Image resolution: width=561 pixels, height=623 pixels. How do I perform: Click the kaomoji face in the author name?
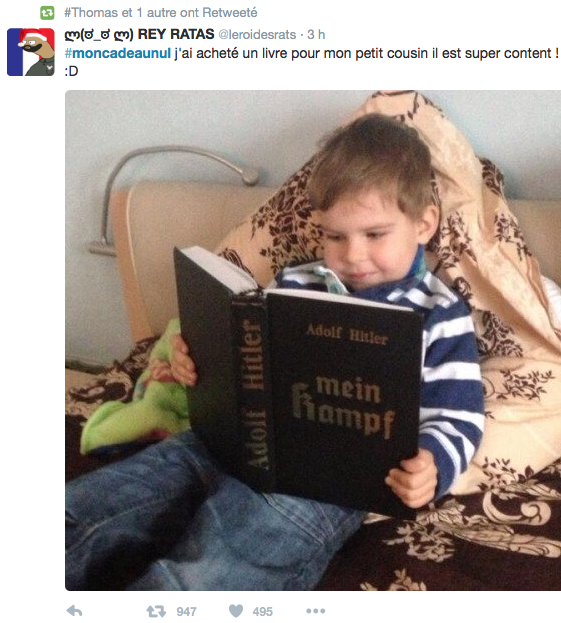(99, 35)
